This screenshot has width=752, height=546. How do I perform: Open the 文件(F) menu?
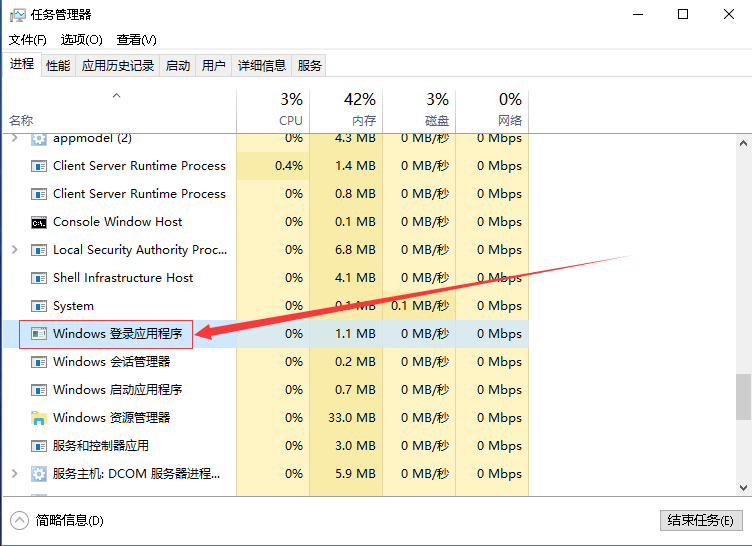[x=28, y=40]
